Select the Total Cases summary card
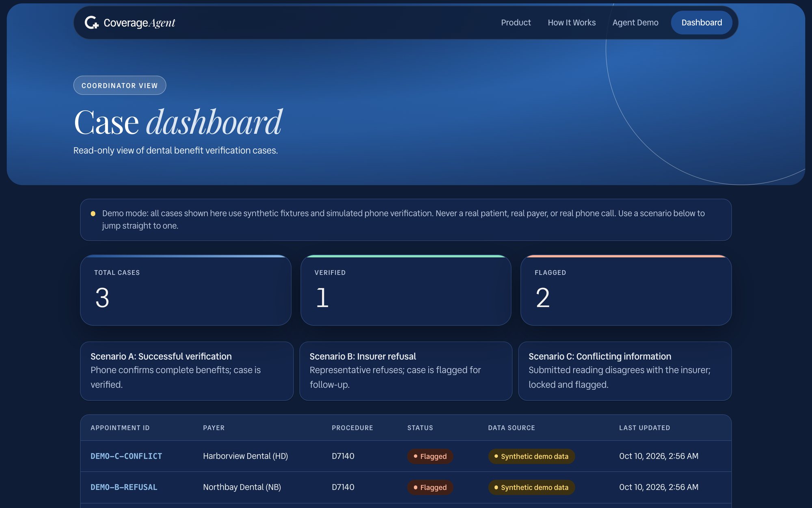This screenshot has width=812, height=508. tap(186, 290)
